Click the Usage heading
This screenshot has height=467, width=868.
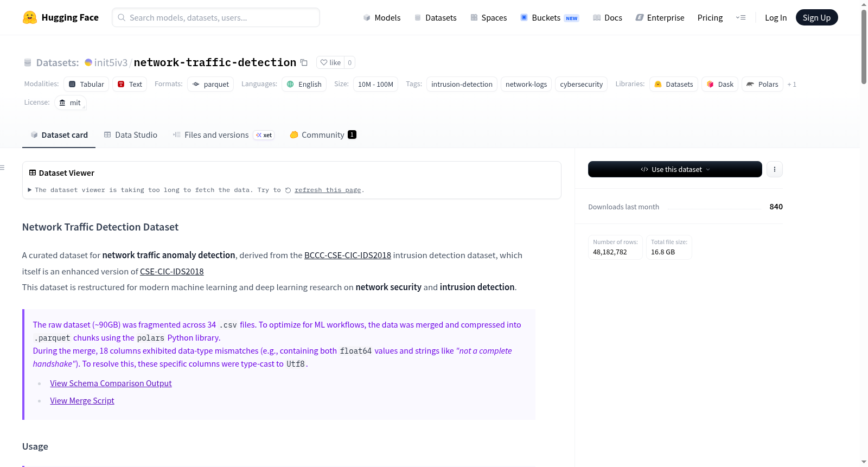click(35, 446)
